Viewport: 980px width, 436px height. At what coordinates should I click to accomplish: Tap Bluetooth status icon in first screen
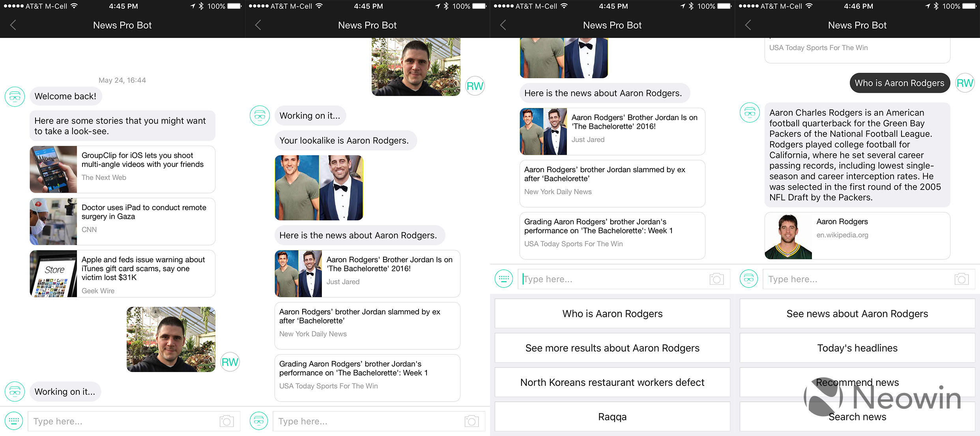[x=201, y=6]
